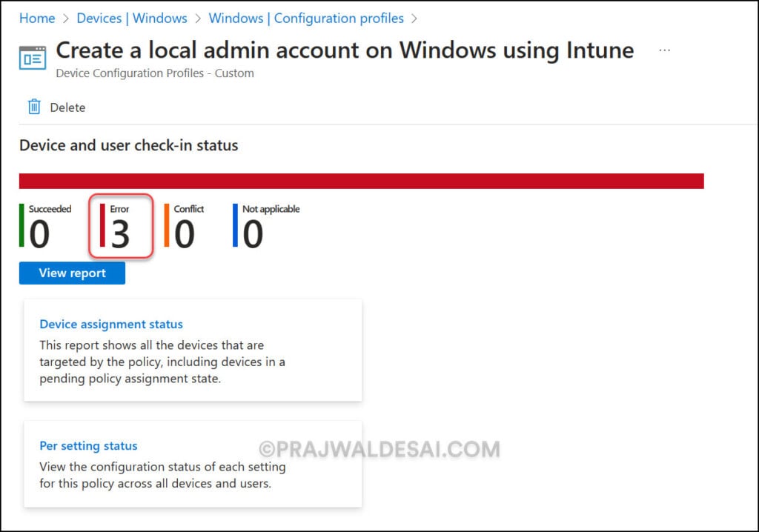Open Per setting status report
759x532 pixels.
click(x=89, y=445)
